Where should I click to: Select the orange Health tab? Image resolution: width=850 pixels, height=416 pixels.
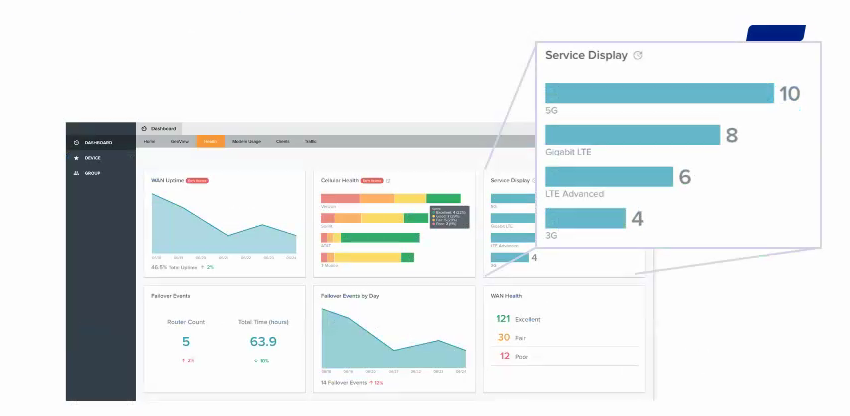pyautogui.click(x=210, y=142)
